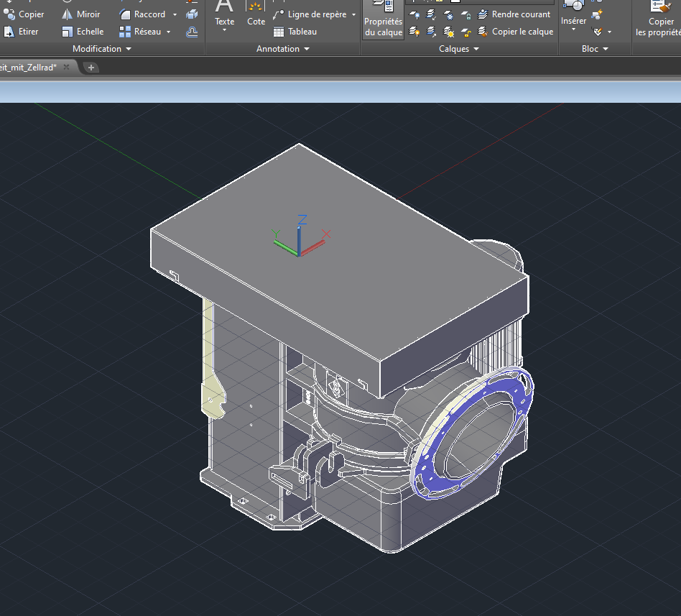Open the Insérer block dropdown
The image size is (681, 616).
(x=573, y=30)
